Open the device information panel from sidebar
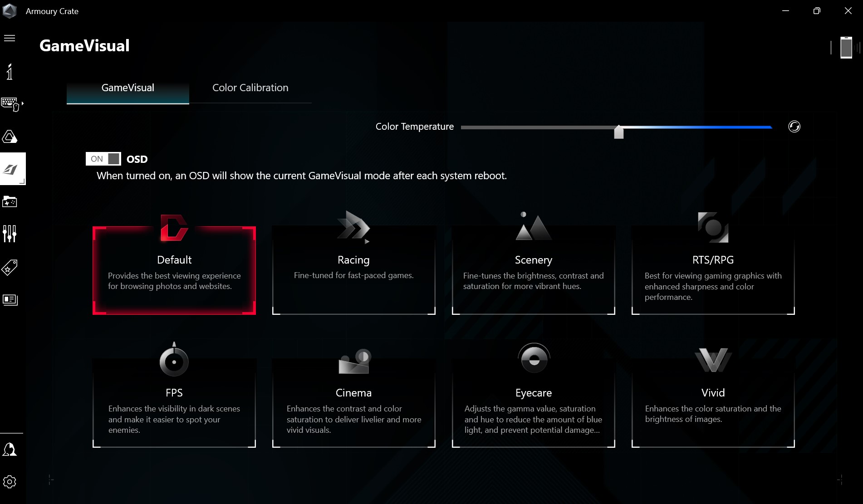This screenshot has width=863, height=504. [10, 72]
